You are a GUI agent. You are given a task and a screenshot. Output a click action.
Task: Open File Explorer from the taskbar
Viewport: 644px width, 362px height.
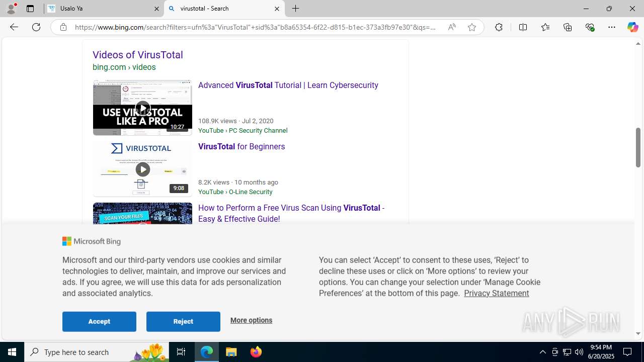tap(231, 352)
